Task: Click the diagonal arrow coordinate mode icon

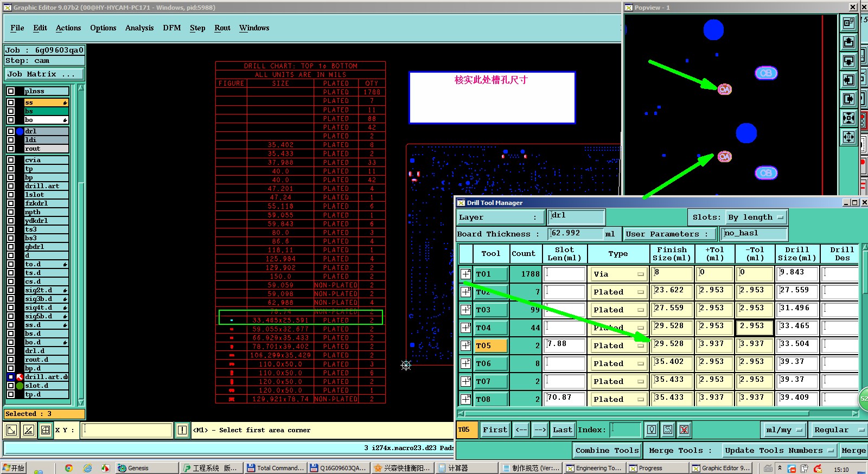Action: [x=11, y=430]
